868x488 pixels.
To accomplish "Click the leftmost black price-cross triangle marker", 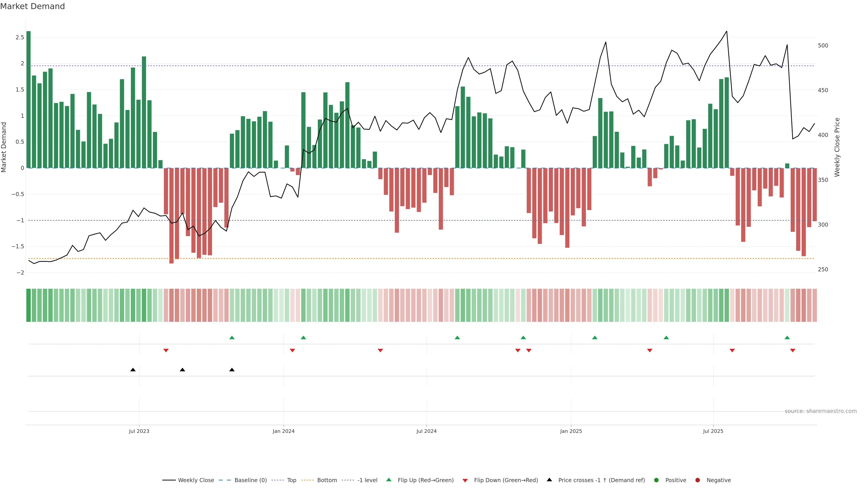I will coord(133,370).
